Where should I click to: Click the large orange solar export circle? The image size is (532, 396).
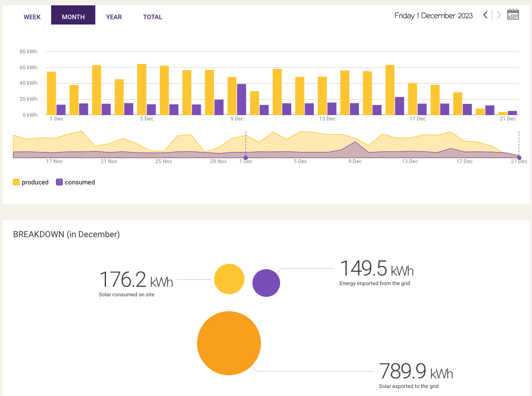point(229,343)
